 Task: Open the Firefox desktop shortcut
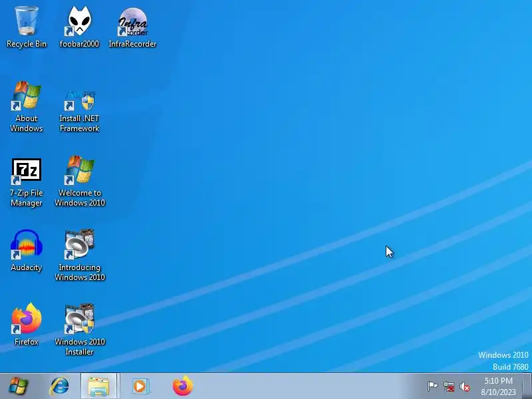(27, 325)
